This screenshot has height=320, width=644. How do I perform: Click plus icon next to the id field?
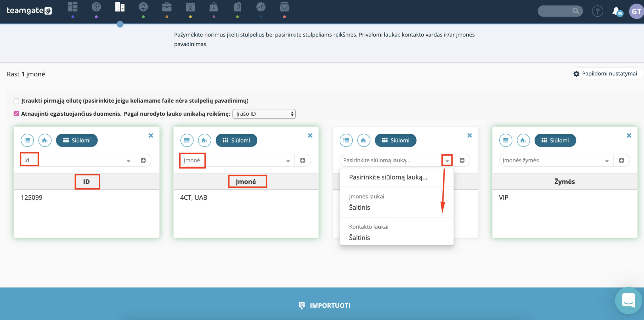pyautogui.click(x=143, y=160)
